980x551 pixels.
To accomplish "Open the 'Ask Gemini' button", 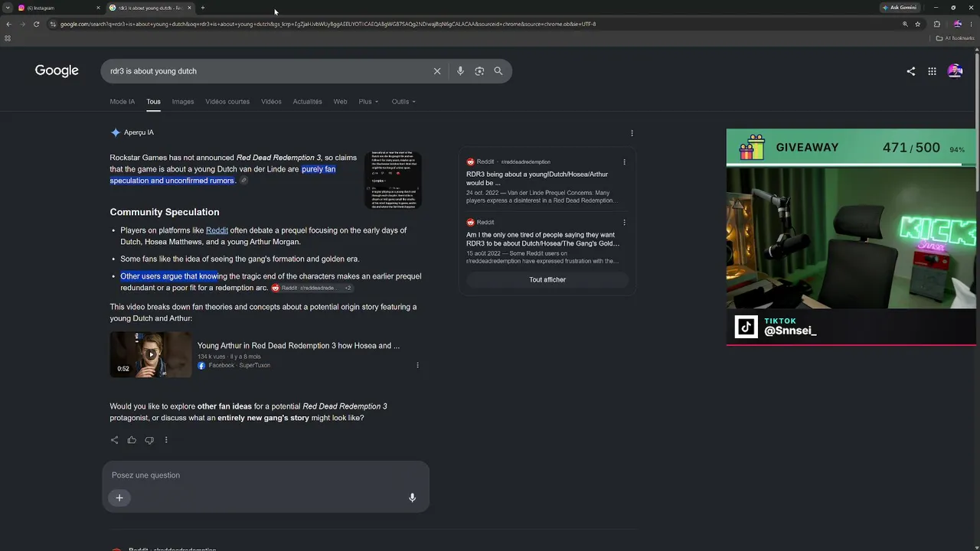I will coord(900,8).
